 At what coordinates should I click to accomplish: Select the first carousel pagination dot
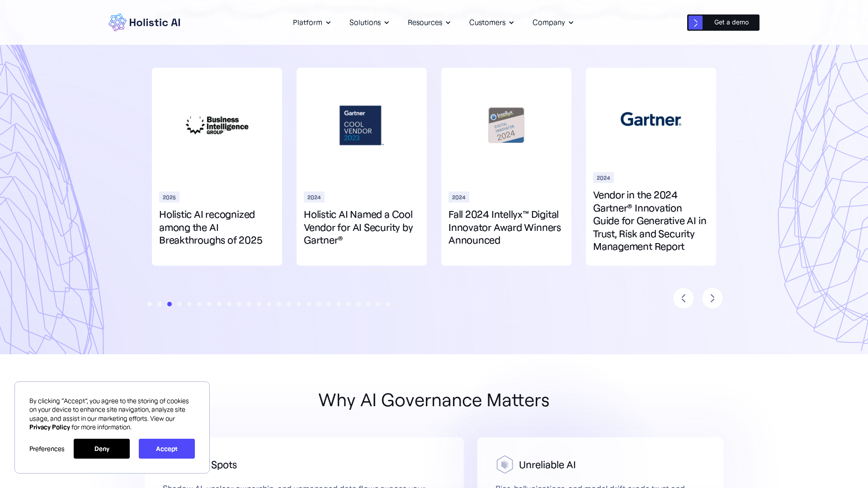pyautogui.click(x=150, y=304)
